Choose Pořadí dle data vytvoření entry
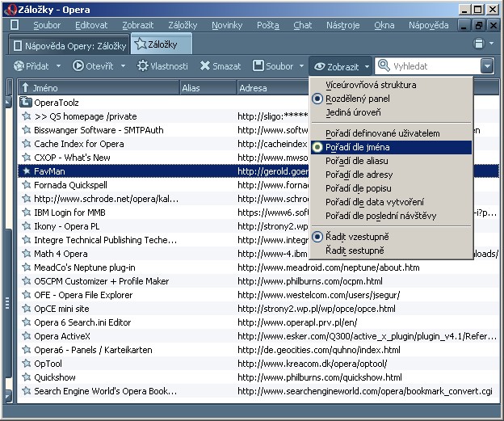The width and height of the screenshot is (504, 421). (x=391, y=202)
